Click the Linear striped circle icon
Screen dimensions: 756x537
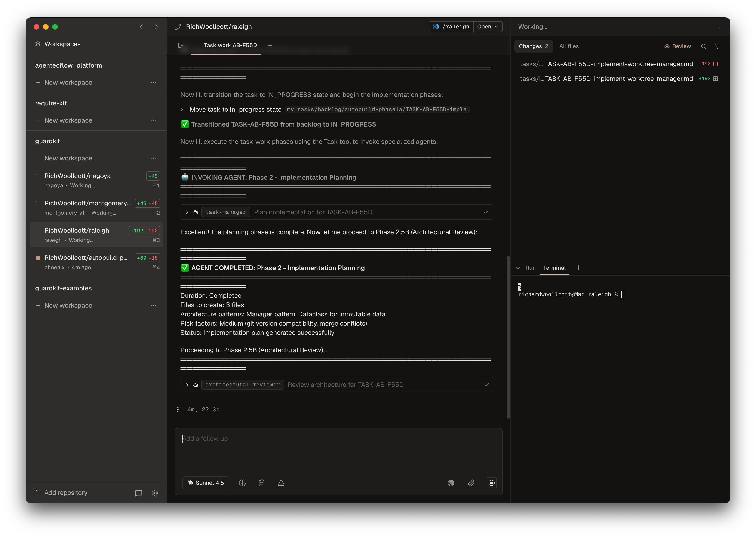coord(451,483)
